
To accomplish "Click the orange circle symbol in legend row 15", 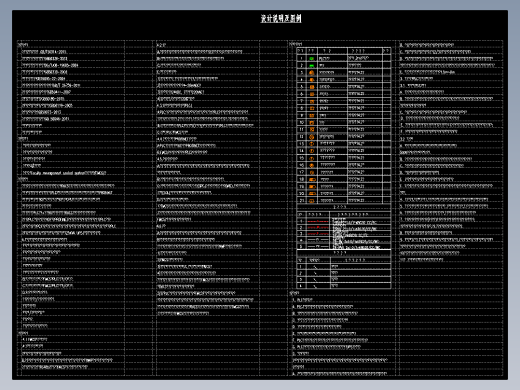I will (312, 158).
